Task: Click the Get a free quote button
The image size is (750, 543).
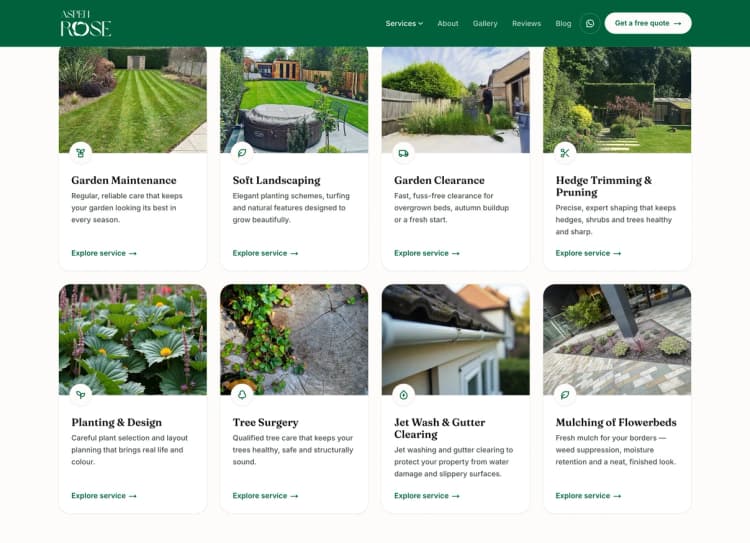Action: [x=648, y=23]
